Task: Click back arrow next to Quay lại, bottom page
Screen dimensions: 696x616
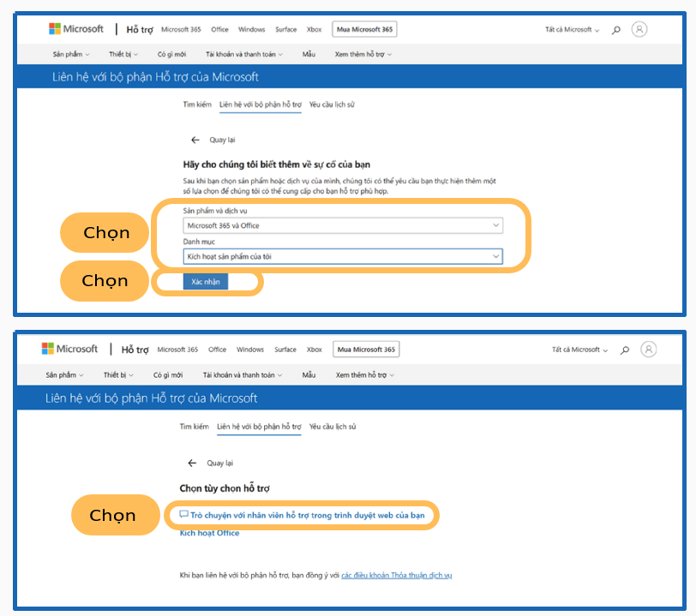Action: 192,463
